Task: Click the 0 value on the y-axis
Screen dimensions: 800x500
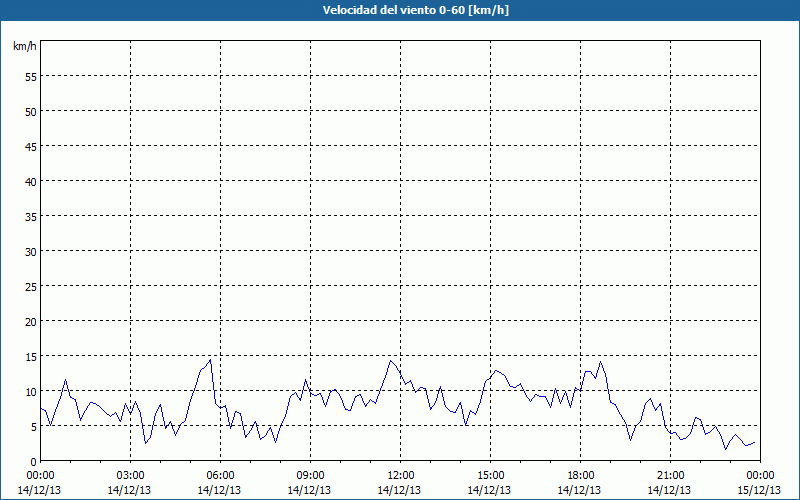Action: (34, 461)
